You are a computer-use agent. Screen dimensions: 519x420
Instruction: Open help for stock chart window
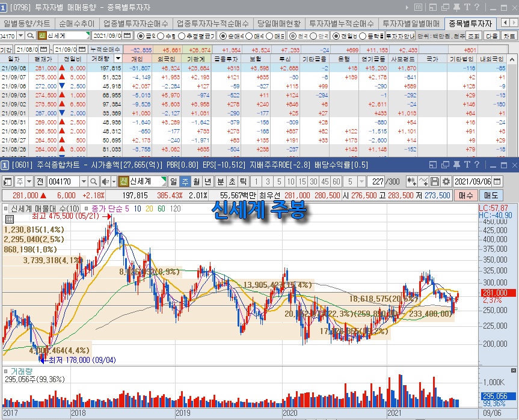click(477, 165)
